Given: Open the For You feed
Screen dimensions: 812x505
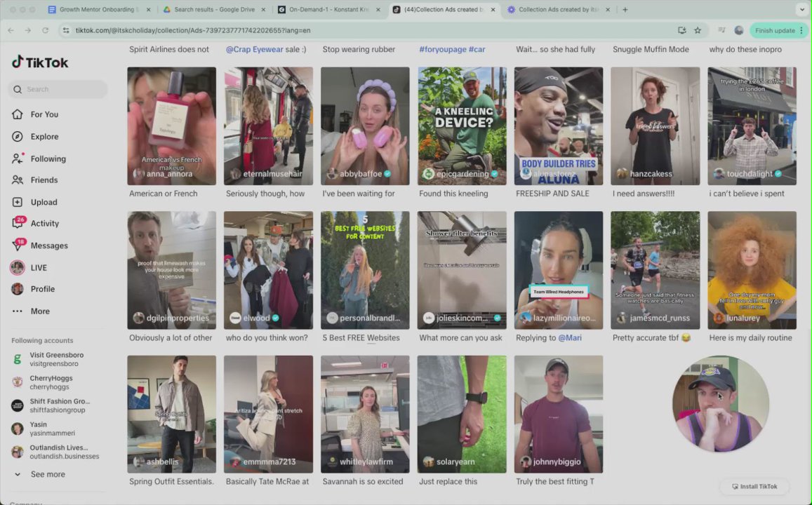Looking at the screenshot, I should point(44,114).
